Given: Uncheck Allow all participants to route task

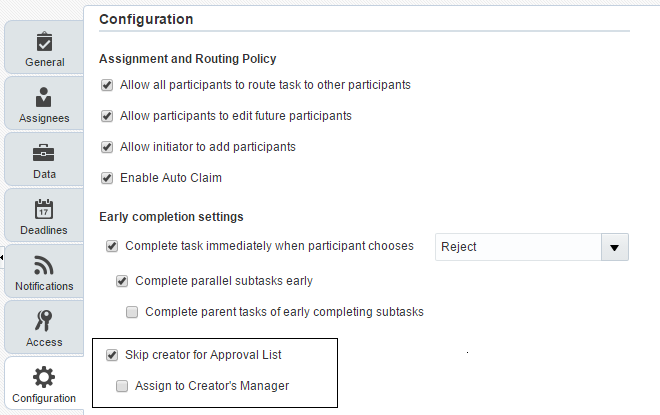Looking at the screenshot, I should [107, 85].
